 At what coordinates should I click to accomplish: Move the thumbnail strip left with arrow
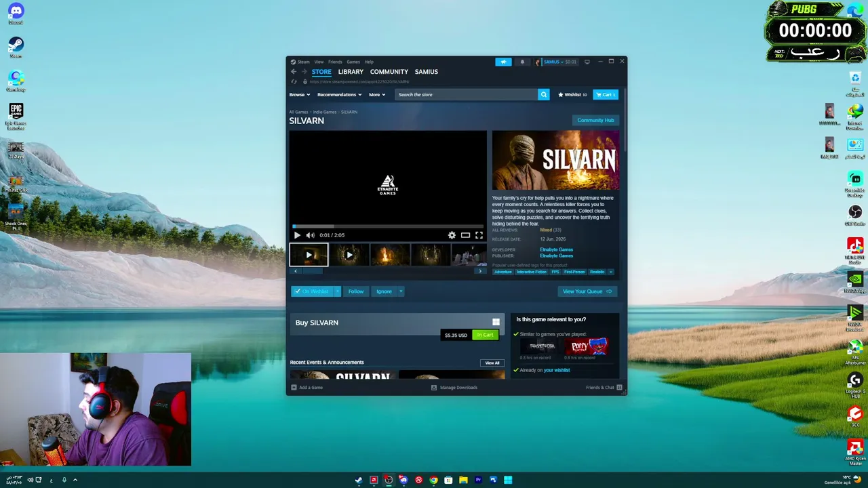pyautogui.click(x=295, y=271)
